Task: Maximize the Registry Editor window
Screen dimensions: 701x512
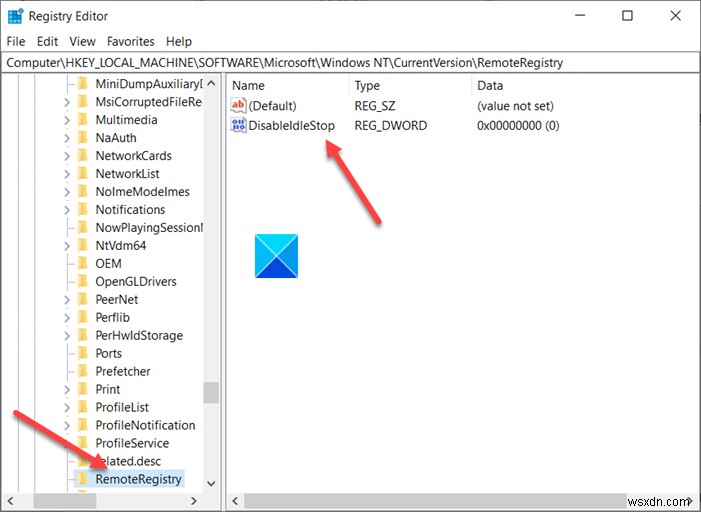Action: click(x=627, y=16)
